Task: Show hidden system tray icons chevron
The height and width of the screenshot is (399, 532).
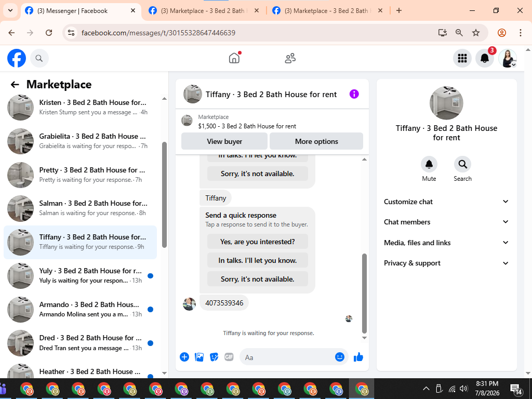Action: (x=426, y=389)
